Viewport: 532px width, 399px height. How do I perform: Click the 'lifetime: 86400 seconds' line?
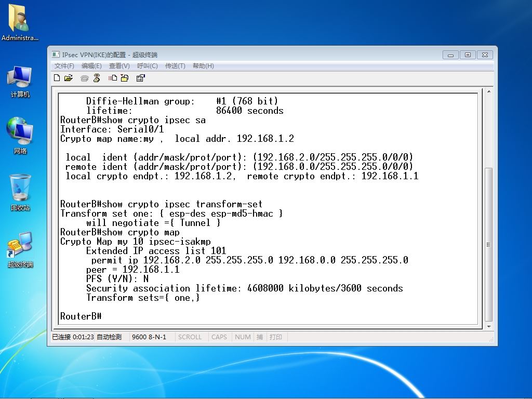coord(184,111)
